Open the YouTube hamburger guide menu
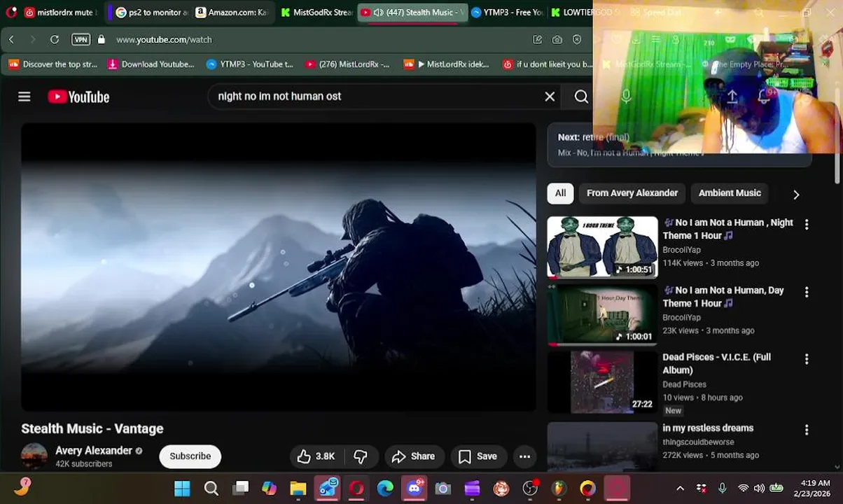The height and width of the screenshot is (504, 843). [25, 97]
